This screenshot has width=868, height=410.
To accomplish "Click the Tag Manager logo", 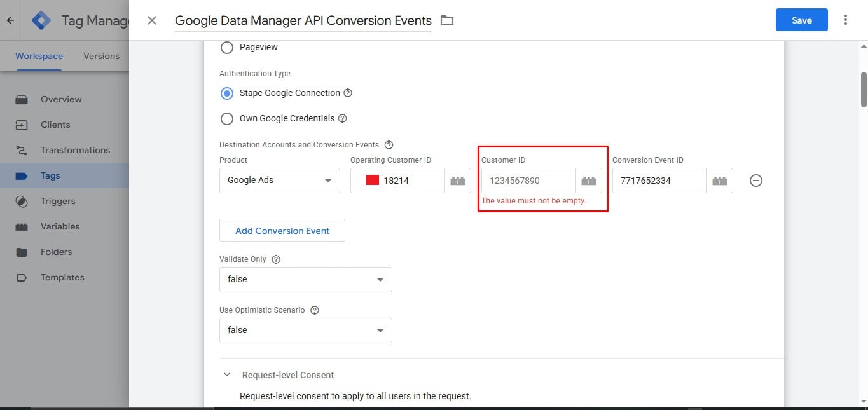I will click(x=41, y=20).
